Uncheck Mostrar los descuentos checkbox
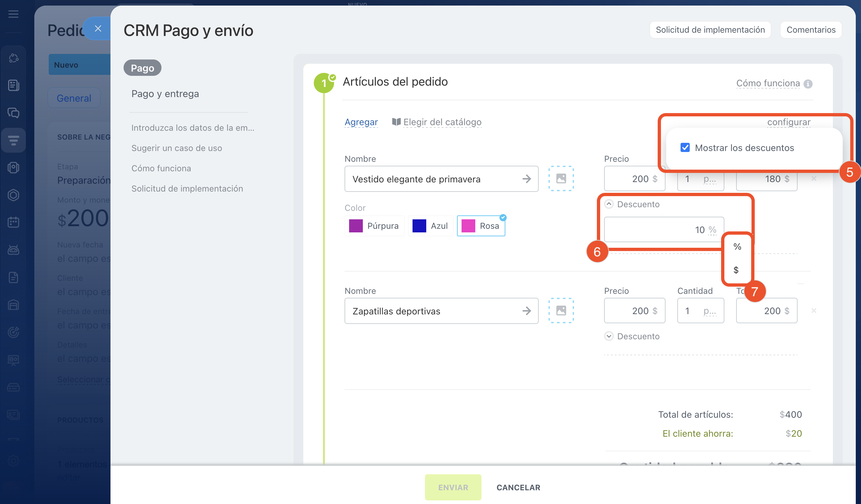861x504 pixels. coord(685,148)
